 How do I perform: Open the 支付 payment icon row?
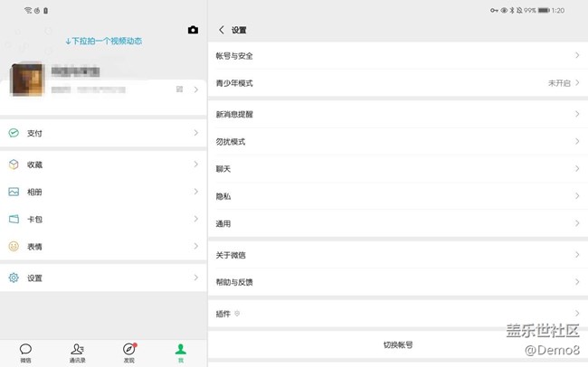click(14, 133)
